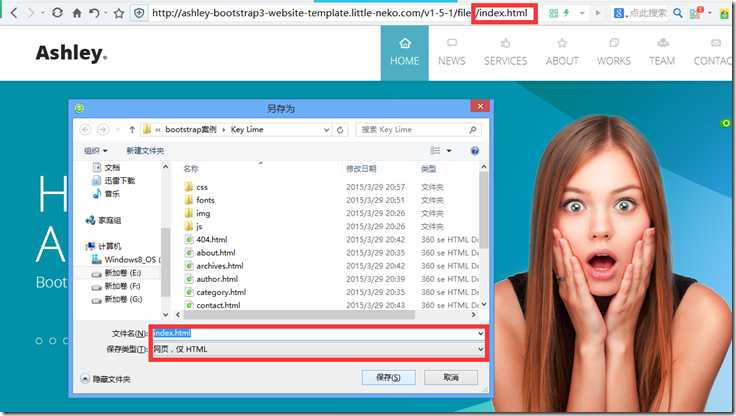Click the Ashley logo on the website
Image resolution: width=736 pixels, height=416 pixels.
pyautogui.click(x=71, y=53)
